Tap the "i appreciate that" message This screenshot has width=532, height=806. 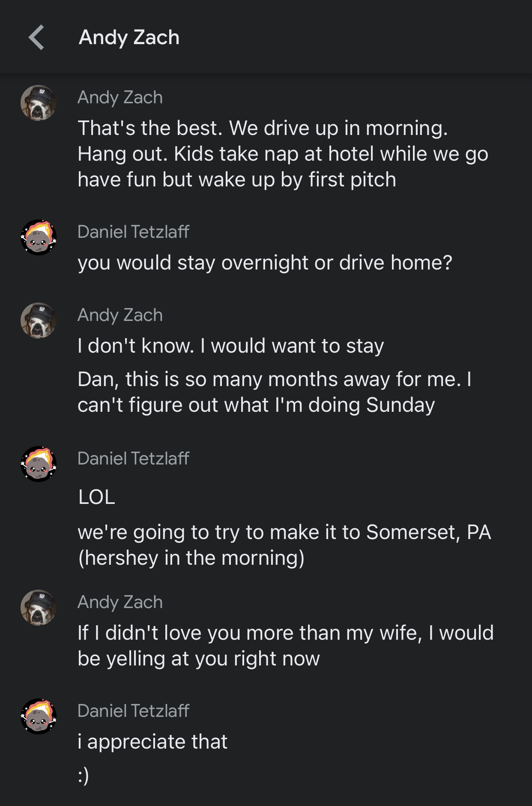tap(152, 742)
